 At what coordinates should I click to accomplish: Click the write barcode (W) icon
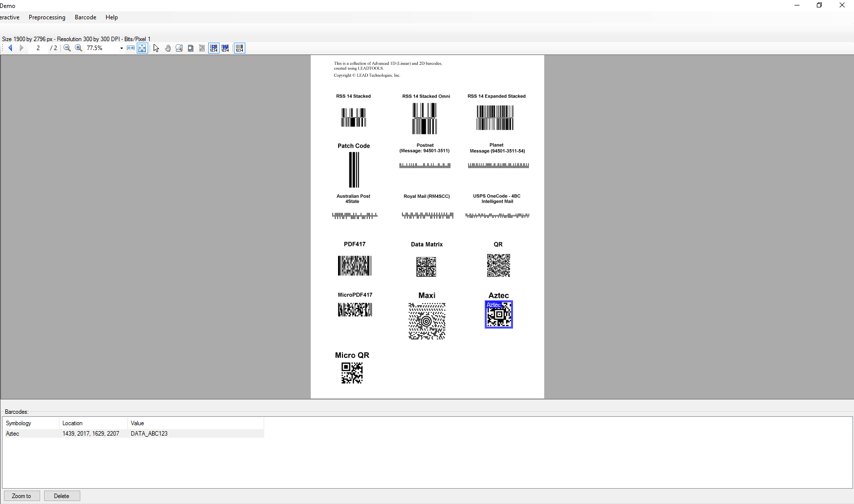(x=225, y=48)
